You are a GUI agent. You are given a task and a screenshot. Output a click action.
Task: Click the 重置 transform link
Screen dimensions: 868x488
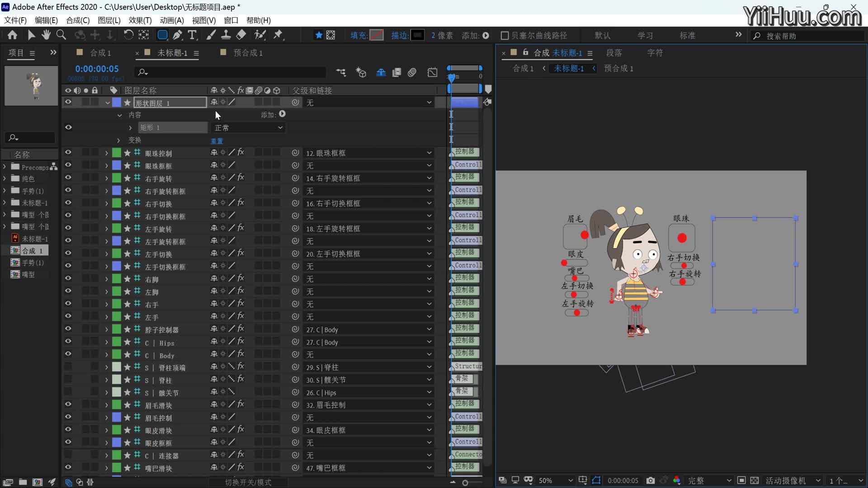coord(217,141)
